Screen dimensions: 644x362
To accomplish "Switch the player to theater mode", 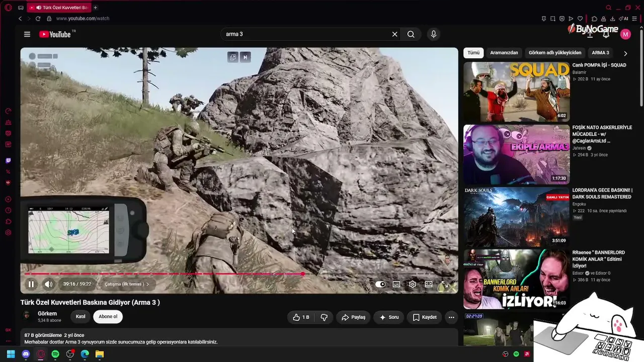I will (429, 284).
